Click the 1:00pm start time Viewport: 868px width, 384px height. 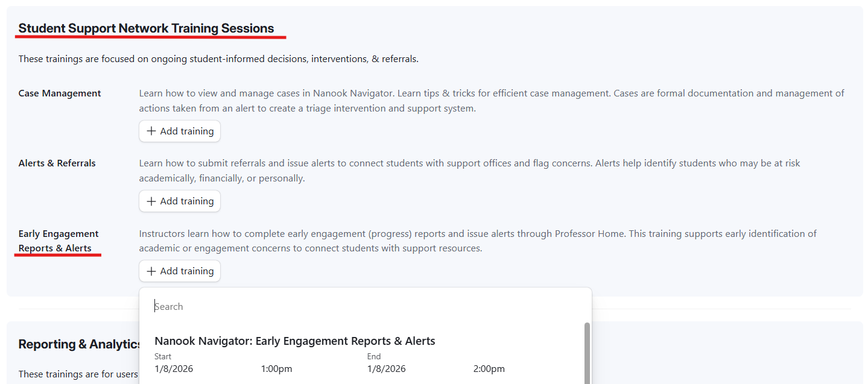[276, 369]
